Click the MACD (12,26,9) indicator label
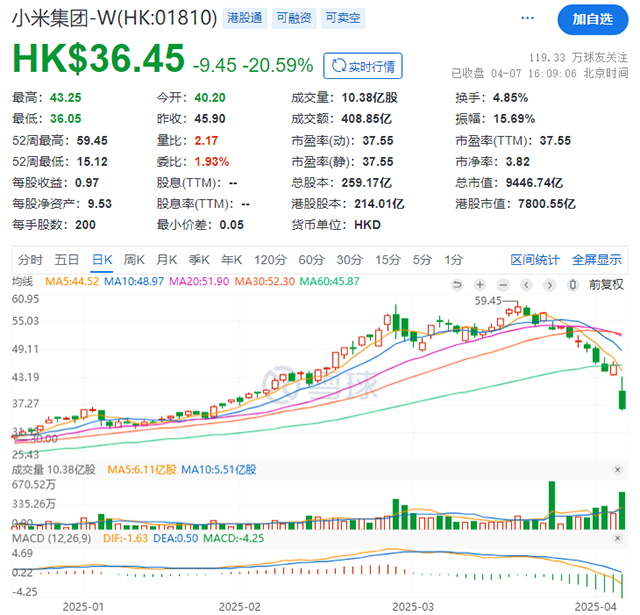The width and height of the screenshot is (640, 615). pyautogui.click(x=52, y=538)
